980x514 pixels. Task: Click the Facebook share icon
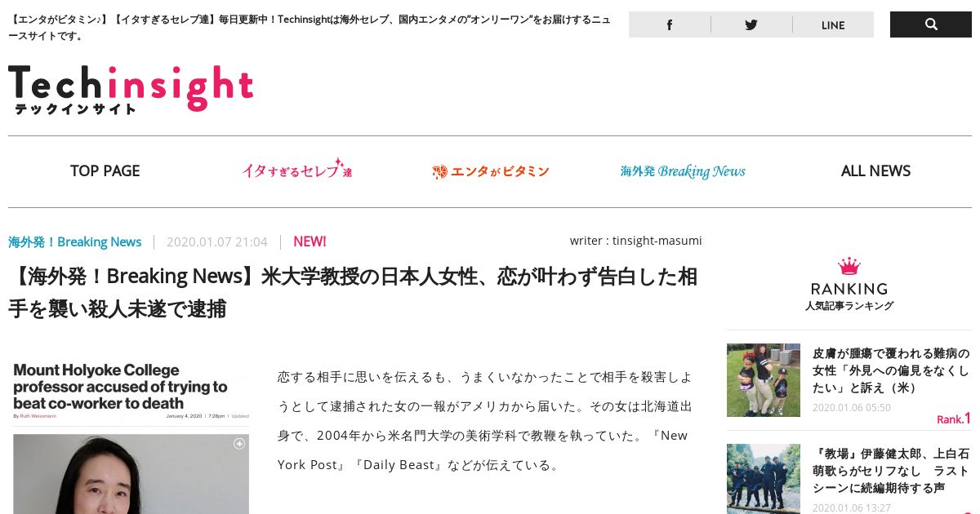[670, 24]
